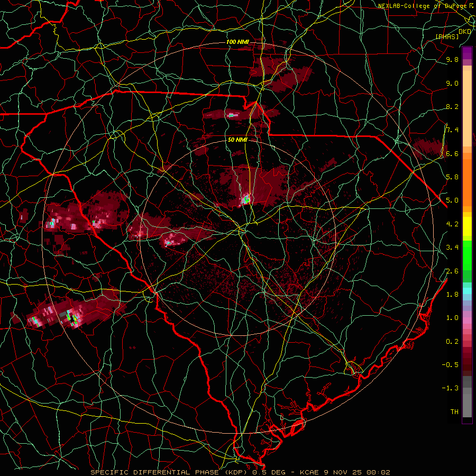The image size is (476, 476).
Task: Click the 2.6 value on color scale
Action: click(452, 271)
